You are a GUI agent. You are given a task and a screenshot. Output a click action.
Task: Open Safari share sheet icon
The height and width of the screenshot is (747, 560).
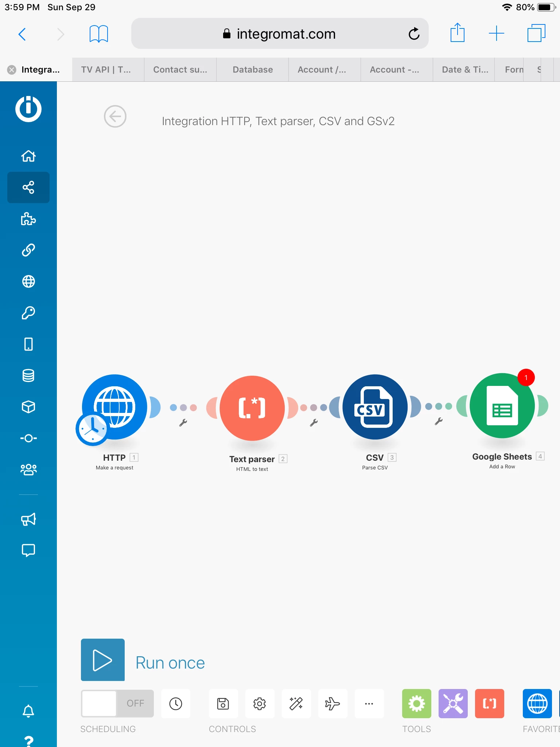457,33
